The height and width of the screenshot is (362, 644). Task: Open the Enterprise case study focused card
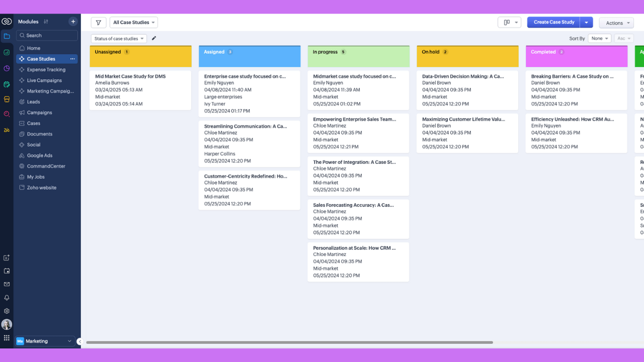pyautogui.click(x=250, y=94)
